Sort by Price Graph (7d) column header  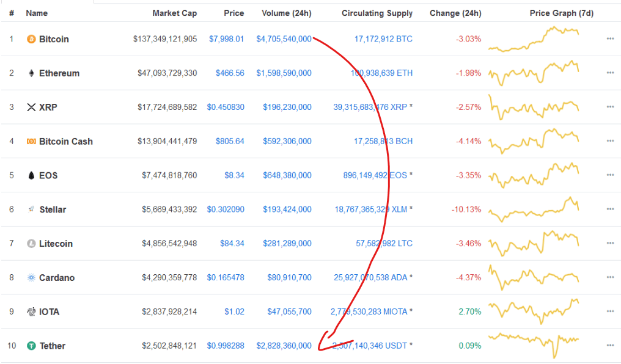pos(562,13)
